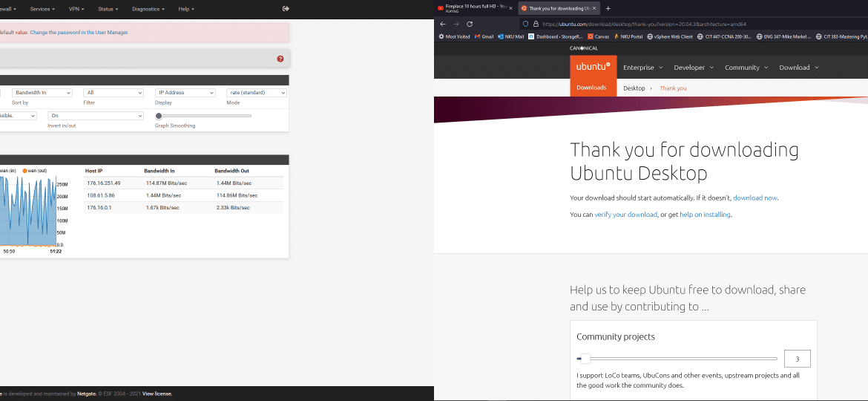Reload the Ubuntu download page

[x=470, y=24]
